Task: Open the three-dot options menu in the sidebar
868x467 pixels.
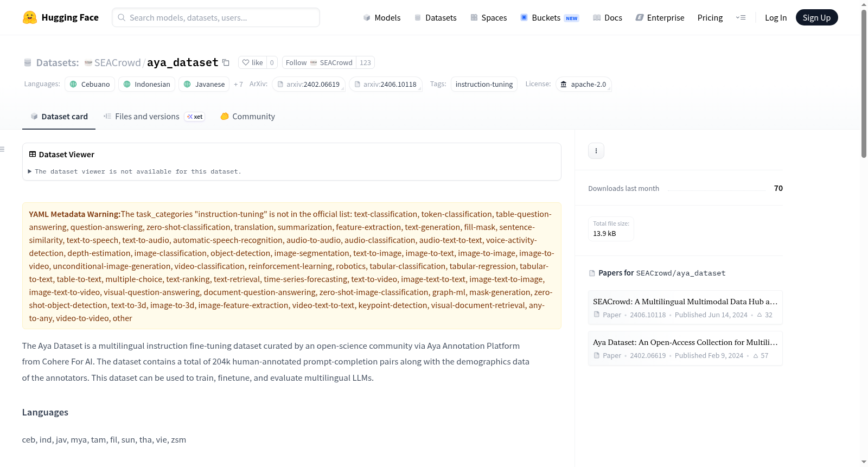Action: [596, 151]
